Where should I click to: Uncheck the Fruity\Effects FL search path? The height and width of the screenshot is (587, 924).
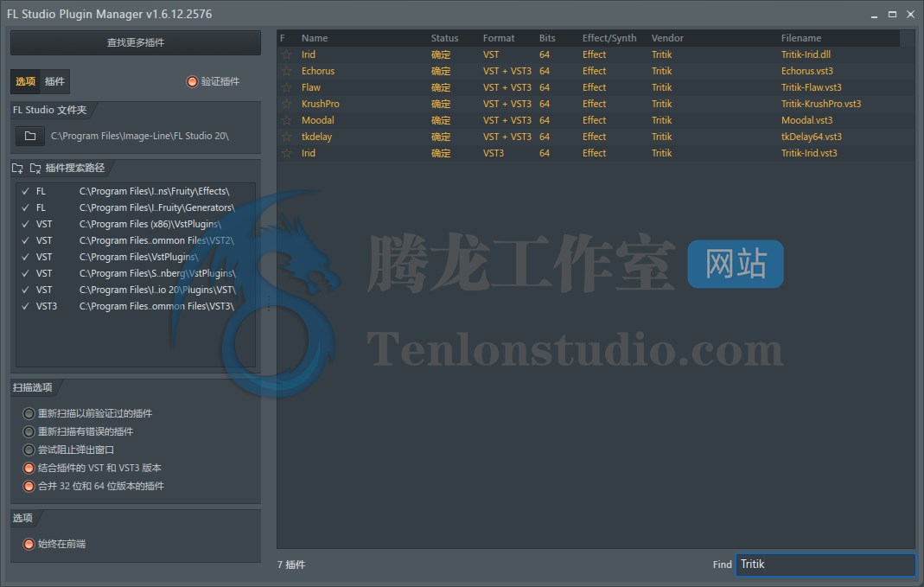coord(25,192)
